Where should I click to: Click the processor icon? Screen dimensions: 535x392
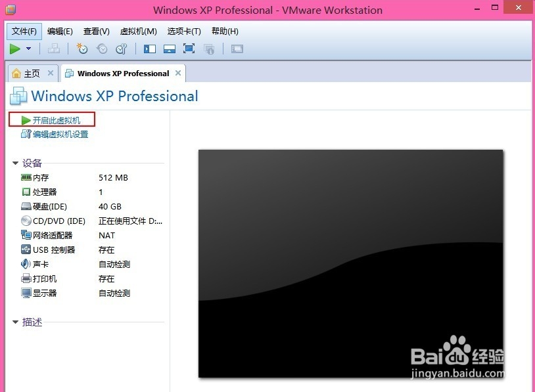point(26,192)
